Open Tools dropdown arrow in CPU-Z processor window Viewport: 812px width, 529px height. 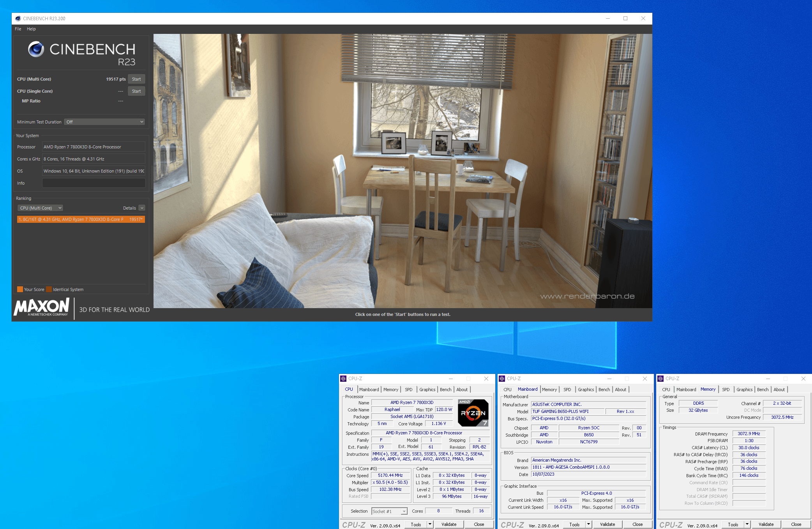430,524
